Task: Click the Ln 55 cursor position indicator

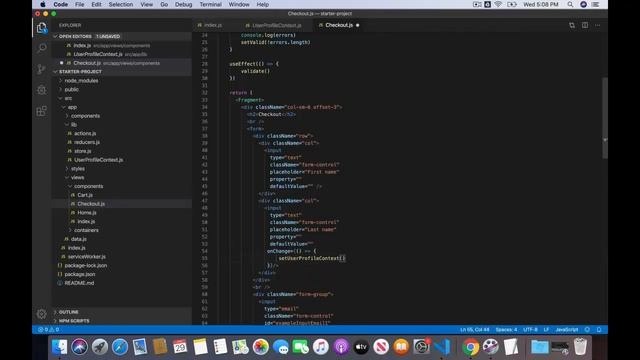Action: (475, 329)
